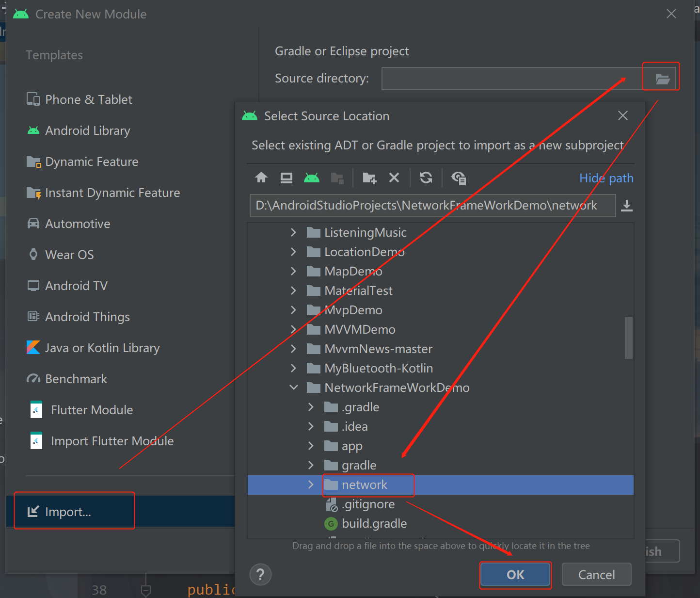Click the Desktop directory toolbar icon

click(x=286, y=178)
